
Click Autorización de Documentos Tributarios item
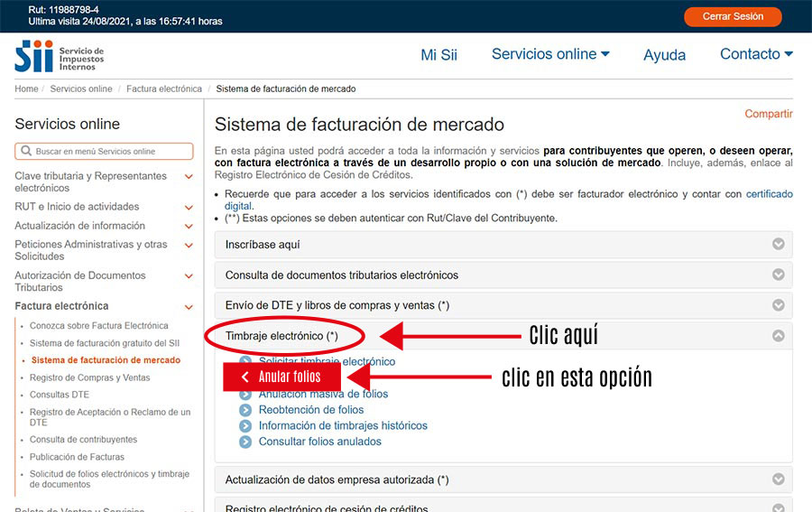point(80,282)
